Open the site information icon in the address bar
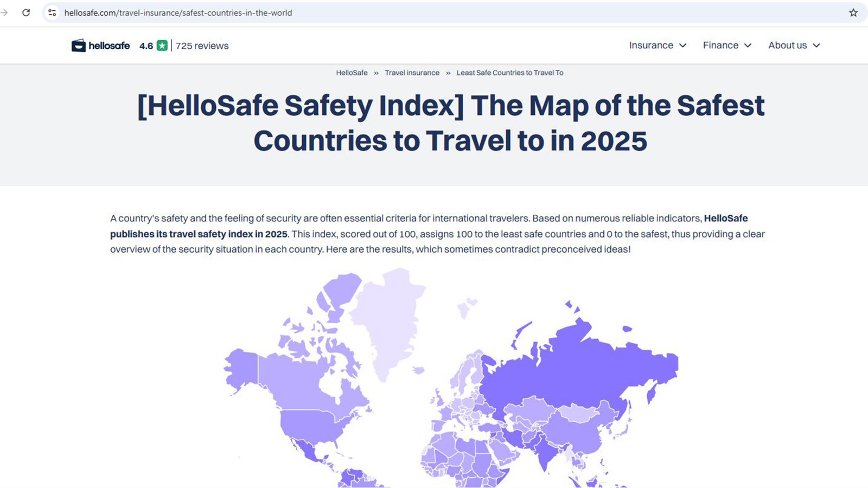 click(x=52, y=12)
